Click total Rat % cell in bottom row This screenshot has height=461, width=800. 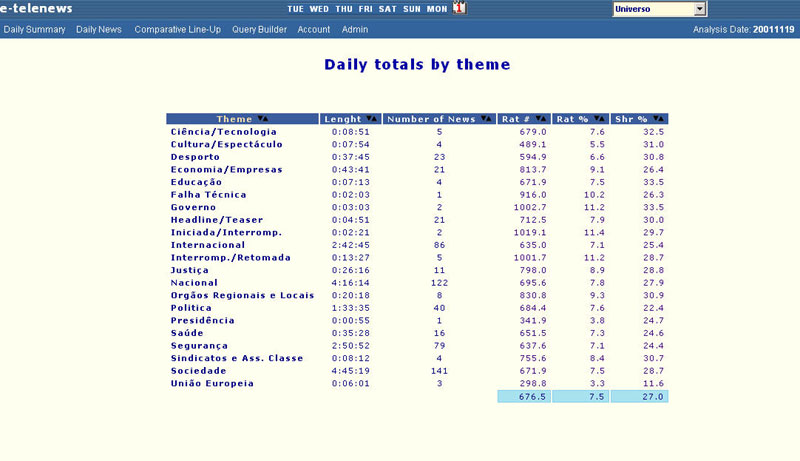coord(580,396)
